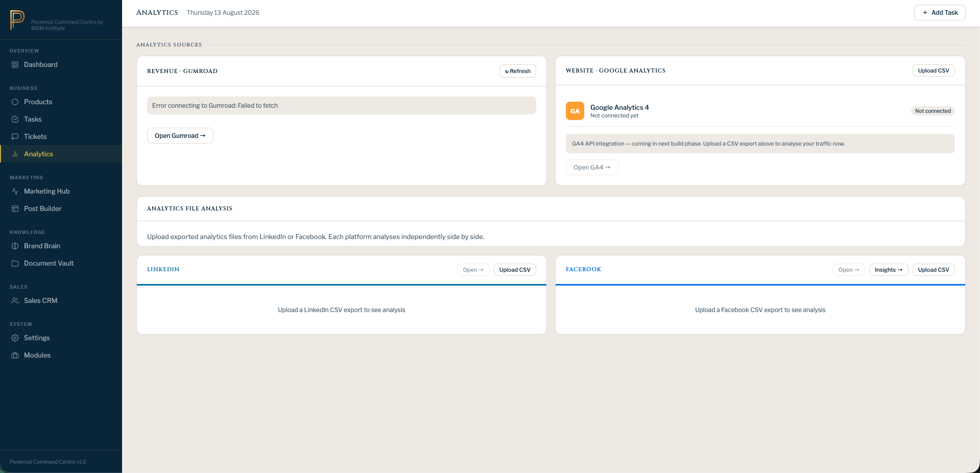The image size is (980, 473).
Task: Click the Tickets speech bubble icon
Action: point(15,137)
